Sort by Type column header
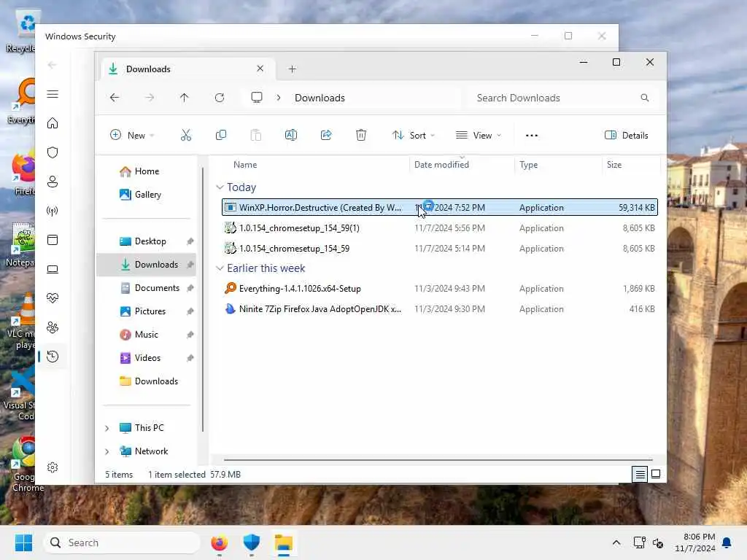Screen dimensions: 747x560 pos(528,165)
